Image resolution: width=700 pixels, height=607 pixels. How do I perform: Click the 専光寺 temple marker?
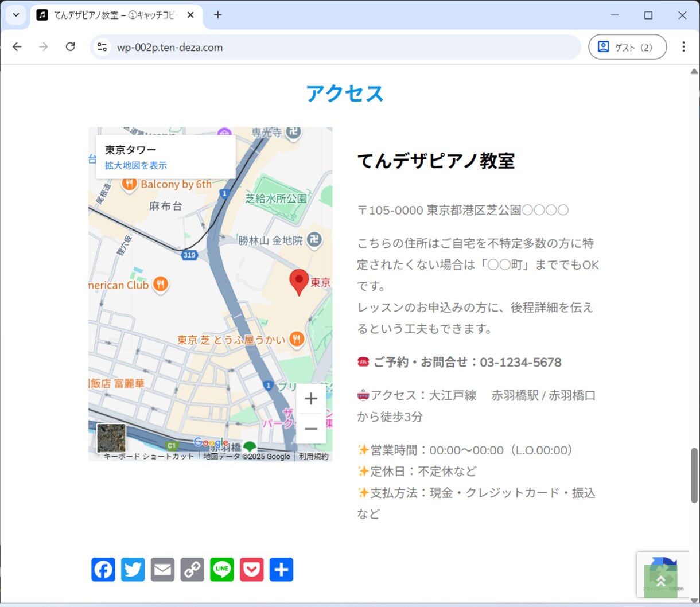(x=293, y=131)
